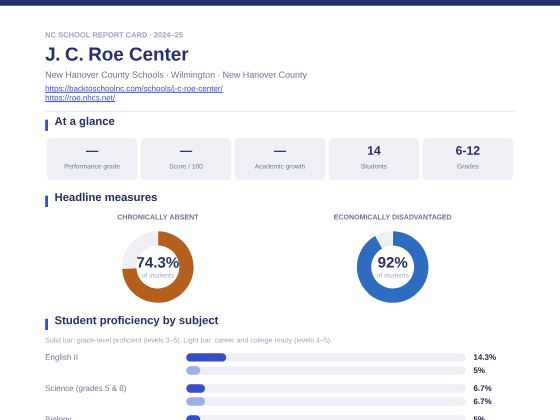Select the At a glance heading

(84, 121)
